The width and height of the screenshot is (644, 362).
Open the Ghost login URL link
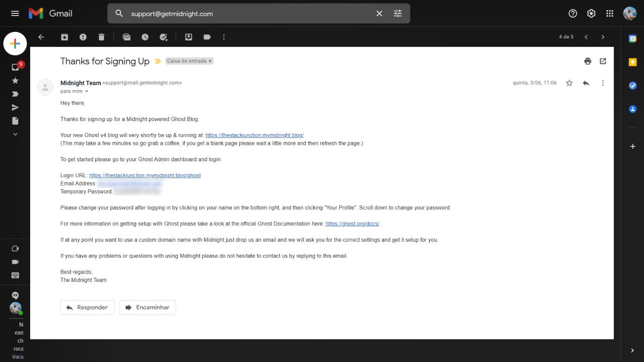pos(145,176)
